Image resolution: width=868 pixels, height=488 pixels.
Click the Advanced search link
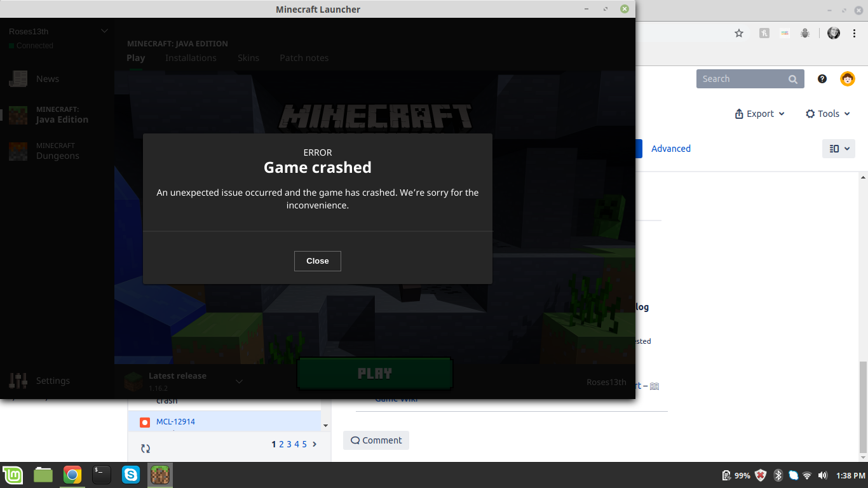coord(671,149)
